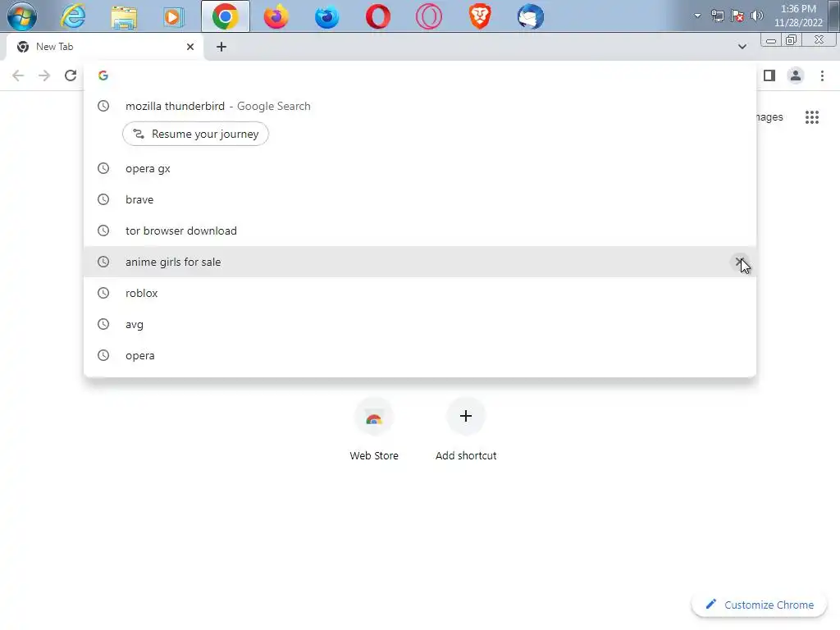The width and height of the screenshot is (840, 630).
Task: Select the roblox suggestion
Action: point(420,293)
